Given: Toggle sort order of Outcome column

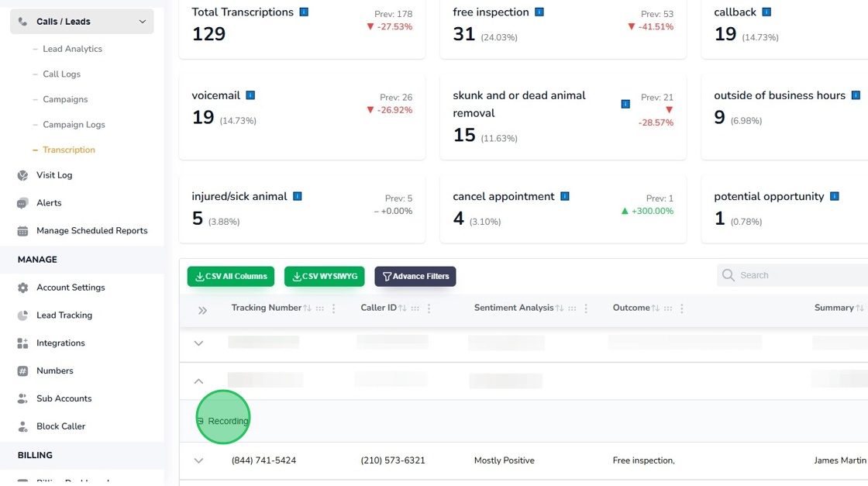Looking at the screenshot, I should click(656, 308).
